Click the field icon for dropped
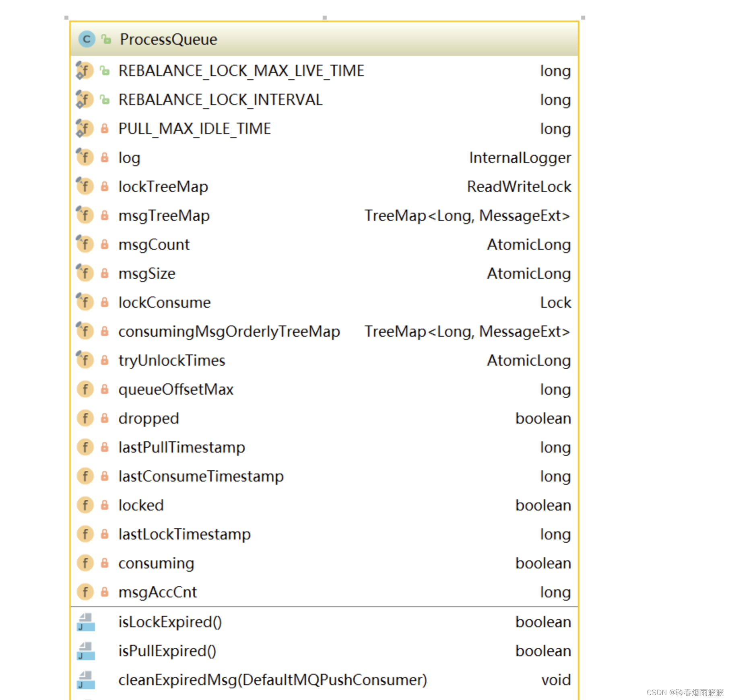The width and height of the screenshot is (730, 700). [x=85, y=418]
